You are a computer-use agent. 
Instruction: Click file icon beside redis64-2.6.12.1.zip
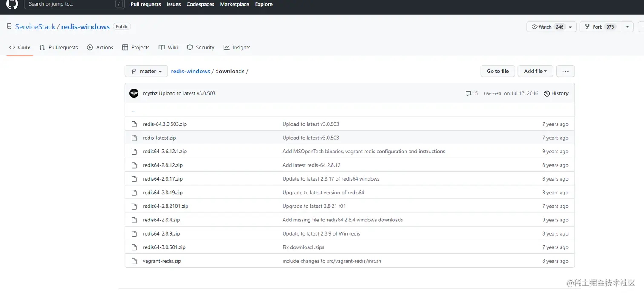134,152
